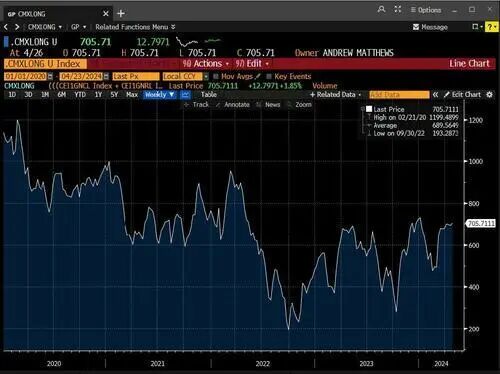The width and height of the screenshot is (500, 374).
Task: Click the fullscreen expand icon
Action: 398,9
